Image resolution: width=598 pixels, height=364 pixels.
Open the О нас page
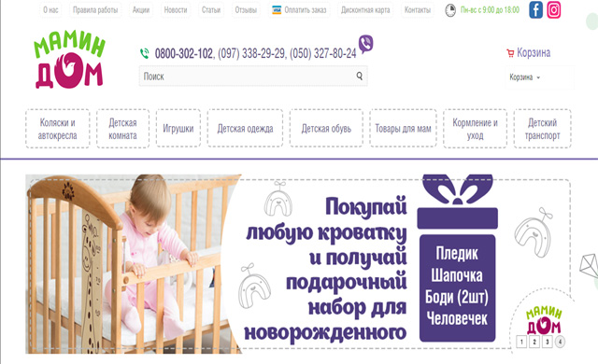pos(50,10)
